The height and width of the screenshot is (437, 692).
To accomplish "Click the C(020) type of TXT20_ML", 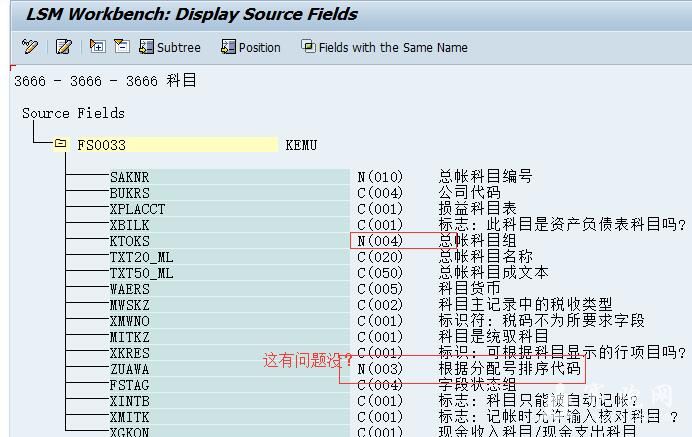I will (x=380, y=257).
